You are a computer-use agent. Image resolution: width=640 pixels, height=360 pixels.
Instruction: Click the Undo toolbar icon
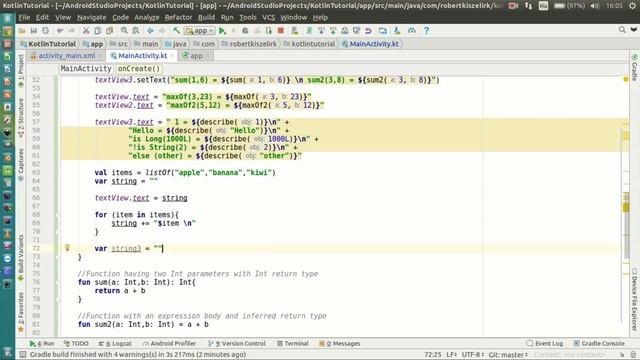pyautogui.click(x=60, y=31)
